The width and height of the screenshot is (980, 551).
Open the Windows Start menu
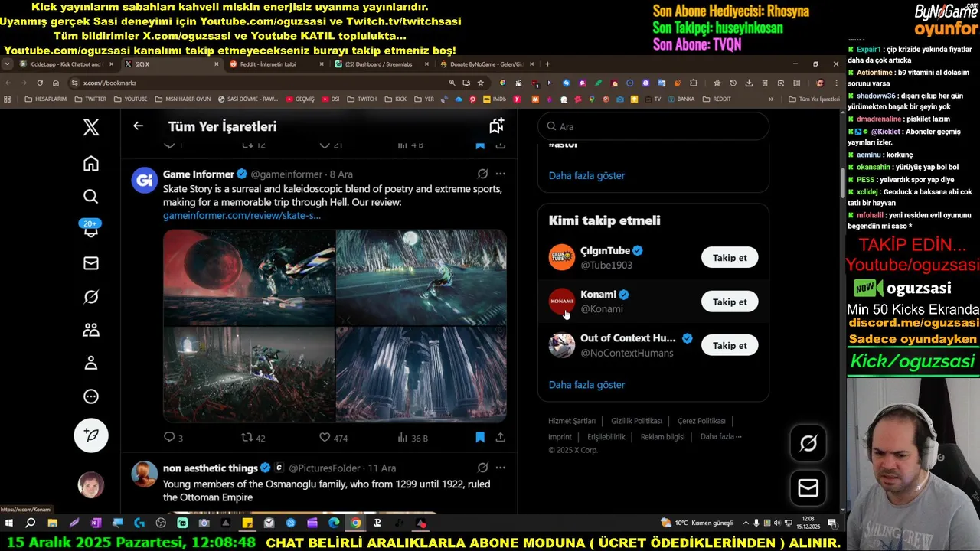(x=9, y=523)
